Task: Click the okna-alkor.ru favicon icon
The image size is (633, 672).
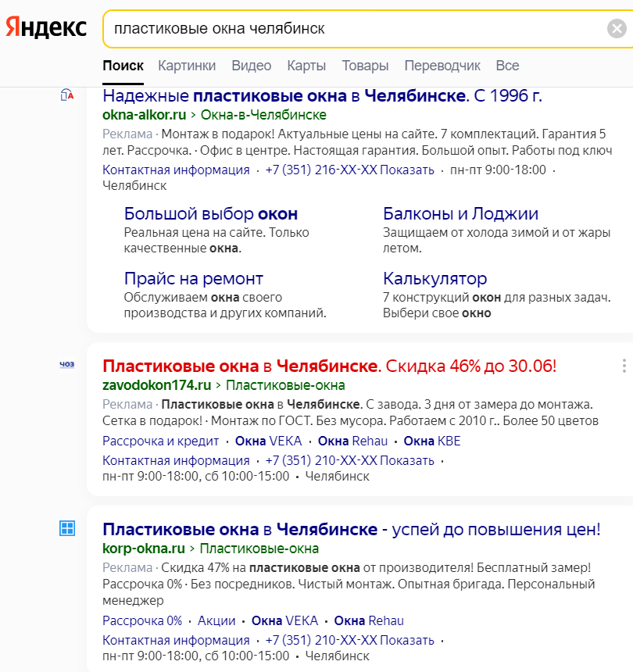Action: (67, 95)
